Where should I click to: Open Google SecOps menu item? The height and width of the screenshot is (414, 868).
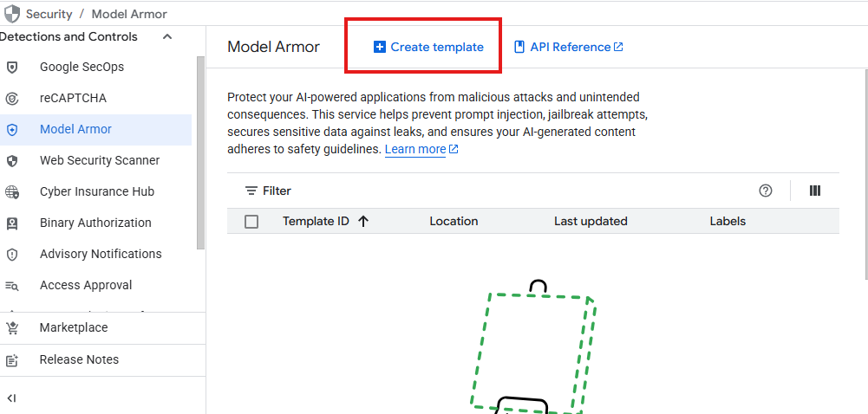point(95,68)
